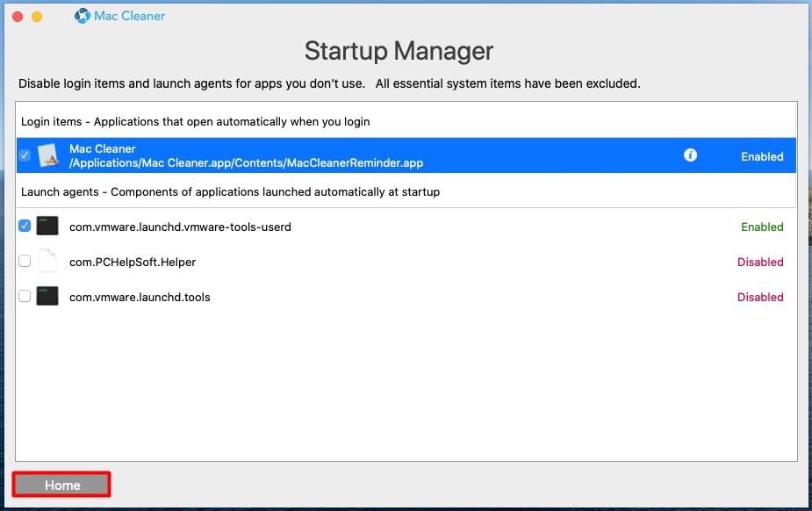Click the info icon on Mac Cleaner row
Screen dimensions: 812x511
[690, 155]
